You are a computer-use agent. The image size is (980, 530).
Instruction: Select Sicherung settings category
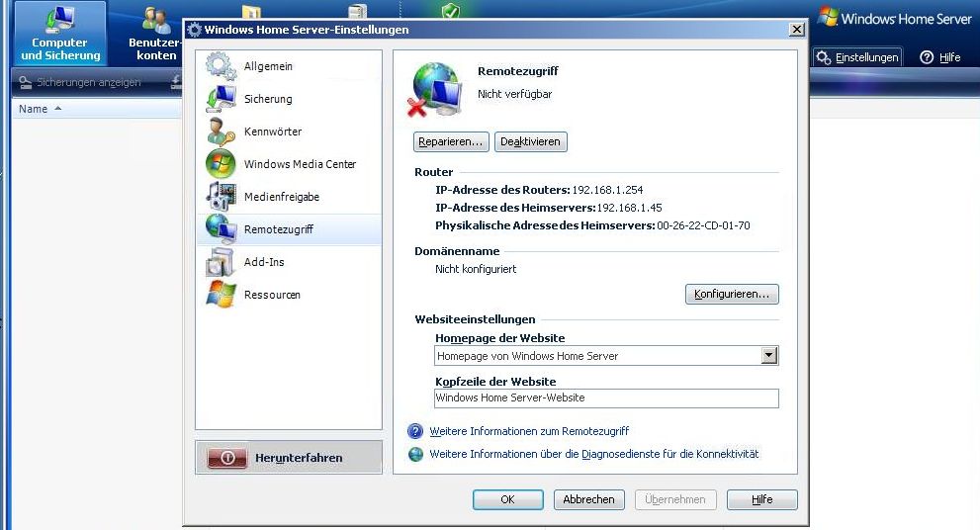click(x=289, y=99)
